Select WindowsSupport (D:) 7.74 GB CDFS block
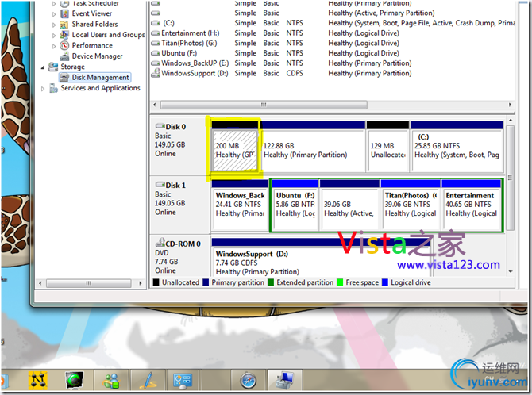Viewport: 532px width, 395px height. point(321,258)
